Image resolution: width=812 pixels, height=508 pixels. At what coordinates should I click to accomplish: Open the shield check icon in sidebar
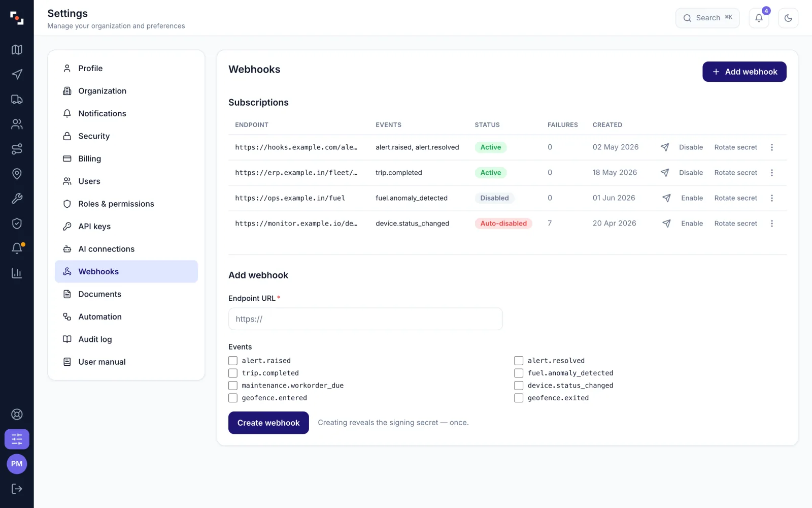(x=17, y=224)
